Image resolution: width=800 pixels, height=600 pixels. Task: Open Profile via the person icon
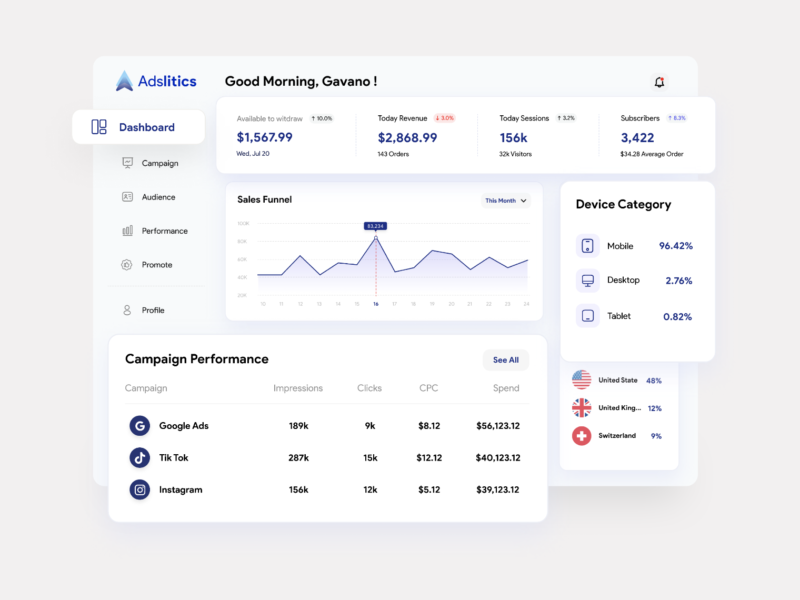(128, 310)
